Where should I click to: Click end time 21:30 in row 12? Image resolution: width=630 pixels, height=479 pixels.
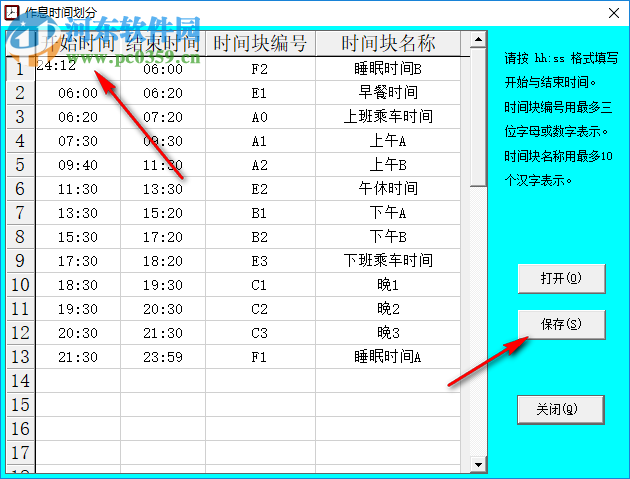[163, 333]
